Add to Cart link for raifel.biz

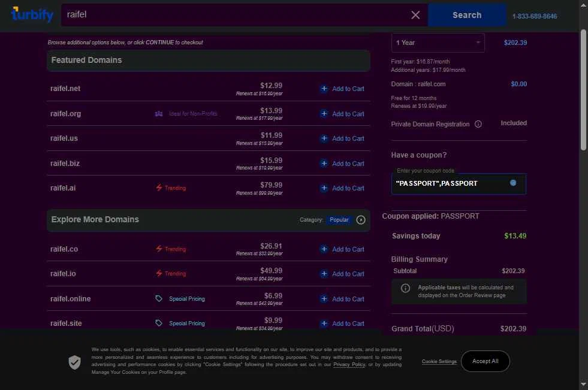coord(348,164)
